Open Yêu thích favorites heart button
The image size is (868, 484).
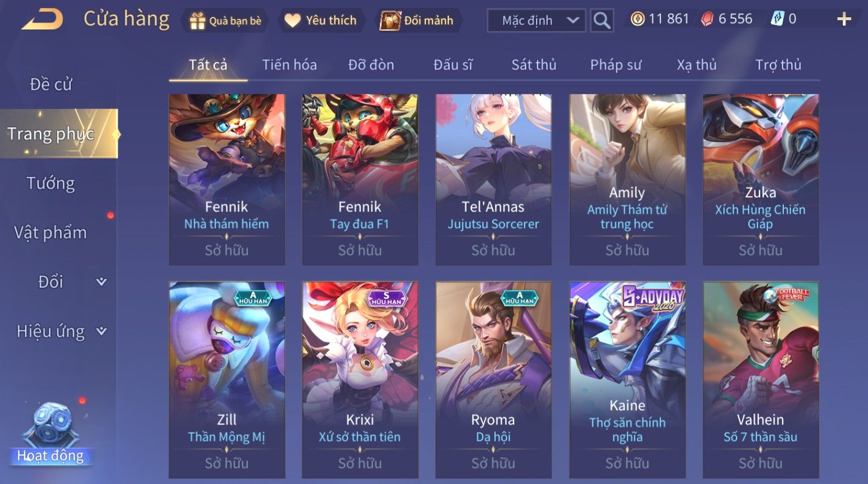coord(321,20)
